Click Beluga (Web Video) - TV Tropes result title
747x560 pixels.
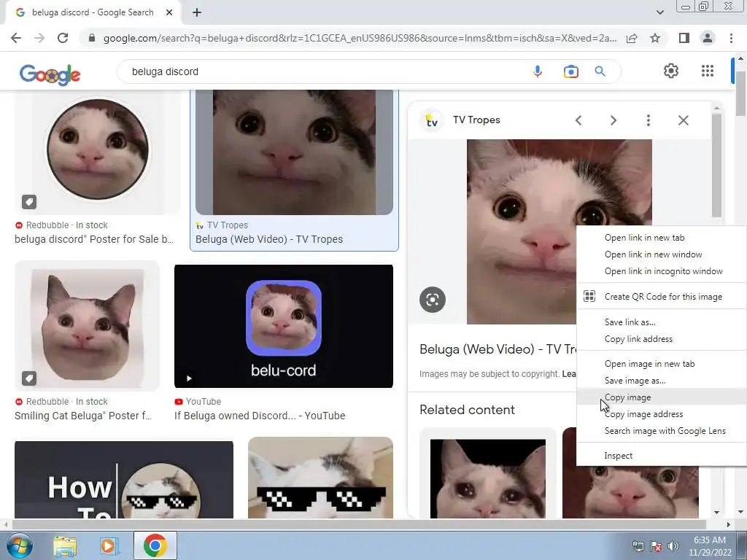[x=269, y=239]
